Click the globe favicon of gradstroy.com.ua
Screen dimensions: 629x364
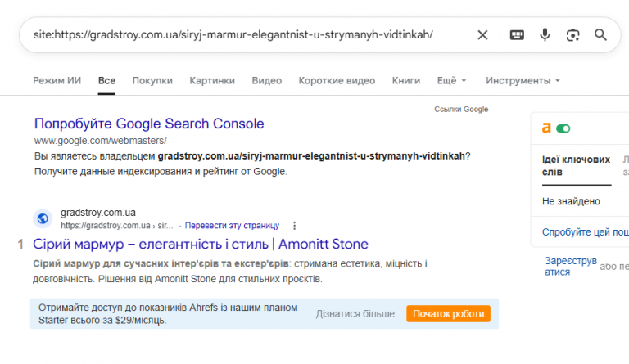[x=43, y=218]
